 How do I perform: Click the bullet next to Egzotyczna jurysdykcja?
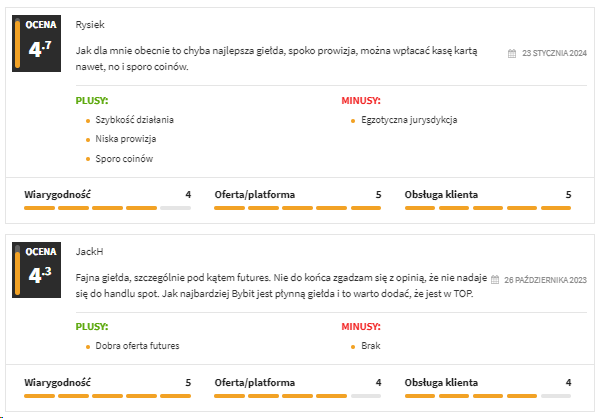pos(353,120)
